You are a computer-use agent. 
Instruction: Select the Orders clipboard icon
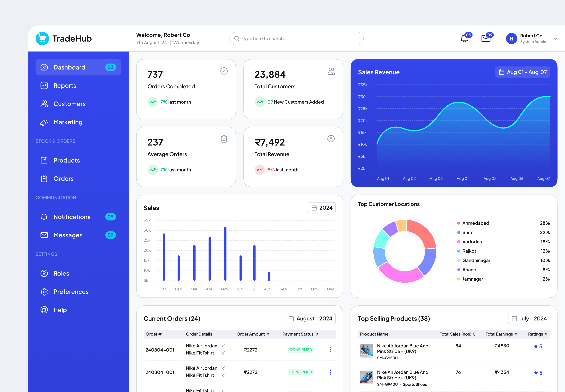pos(44,178)
